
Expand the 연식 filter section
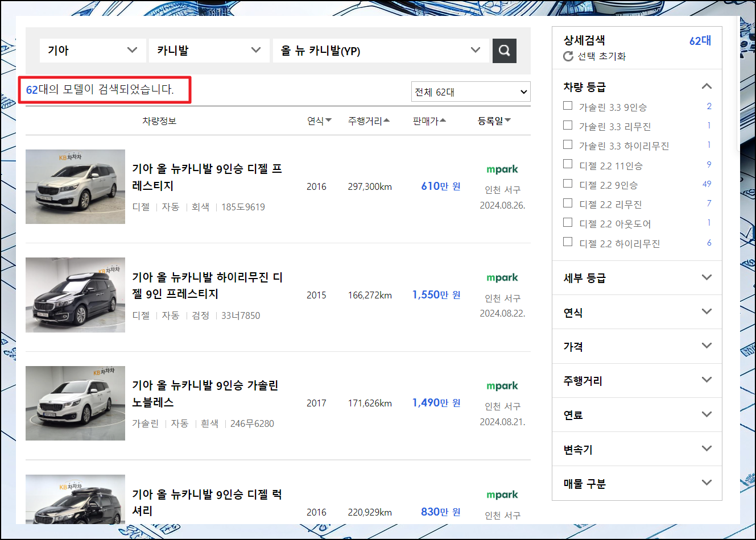coord(707,311)
